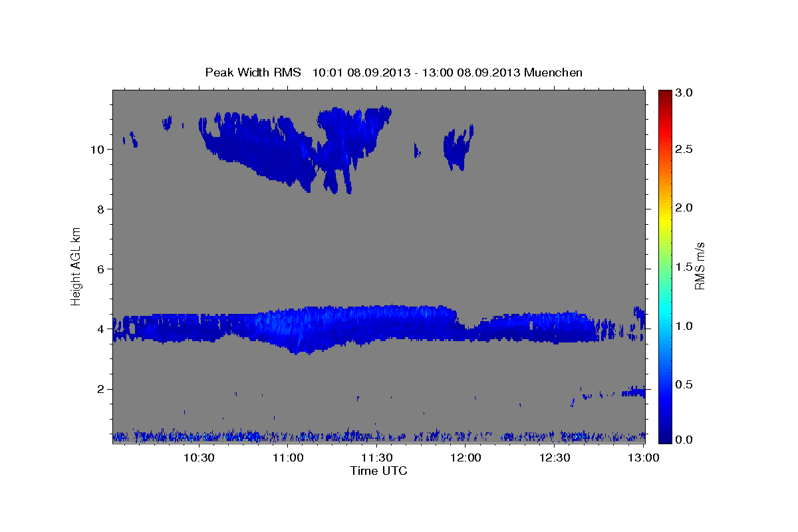Click the height axis label 10
The width and height of the screenshot is (798, 532).
pos(98,149)
